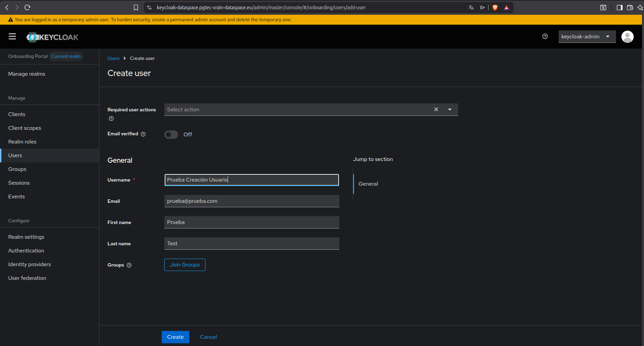Show help for Required user actions

point(111,119)
